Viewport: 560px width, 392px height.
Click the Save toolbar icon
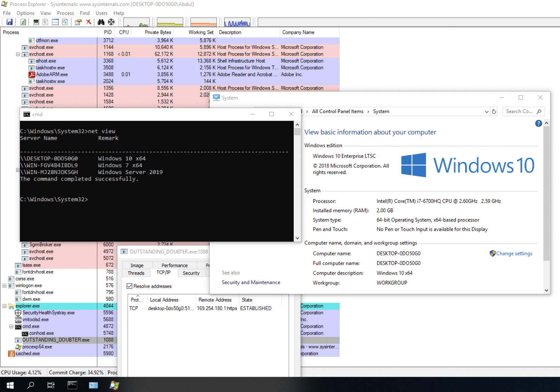click(x=9, y=22)
